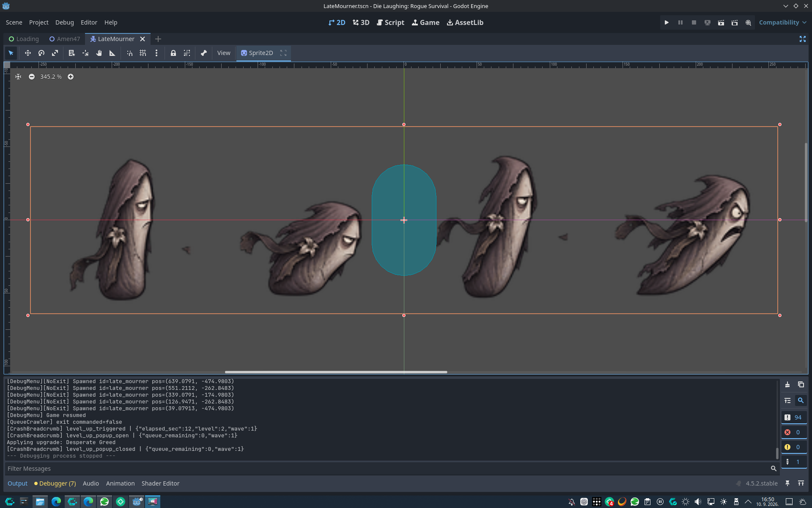Click the 4.5.2.stable version label
The height and width of the screenshot is (508, 812).
(x=761, y=483)
